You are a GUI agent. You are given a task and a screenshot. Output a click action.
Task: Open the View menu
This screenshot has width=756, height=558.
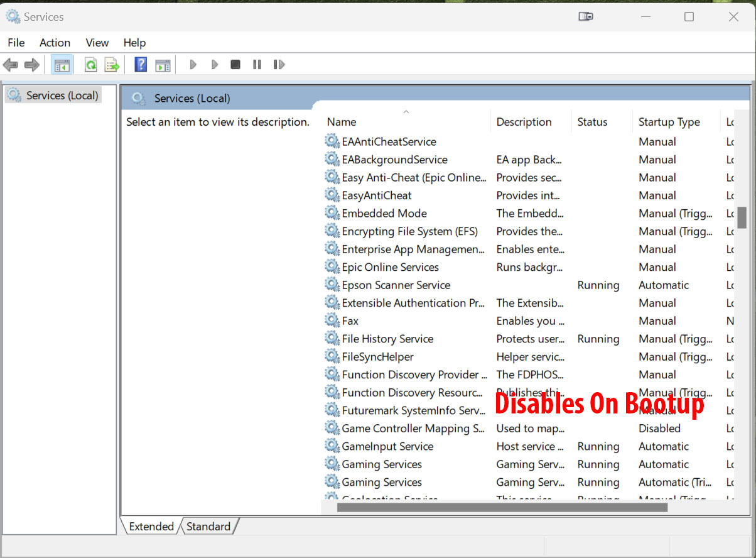97,43
